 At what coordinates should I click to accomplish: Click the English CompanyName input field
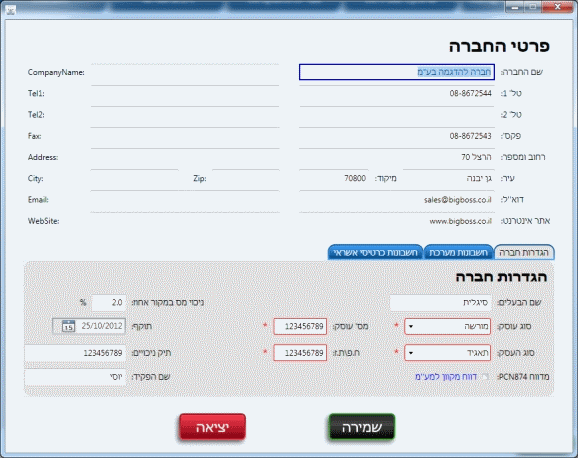point(185,72)
